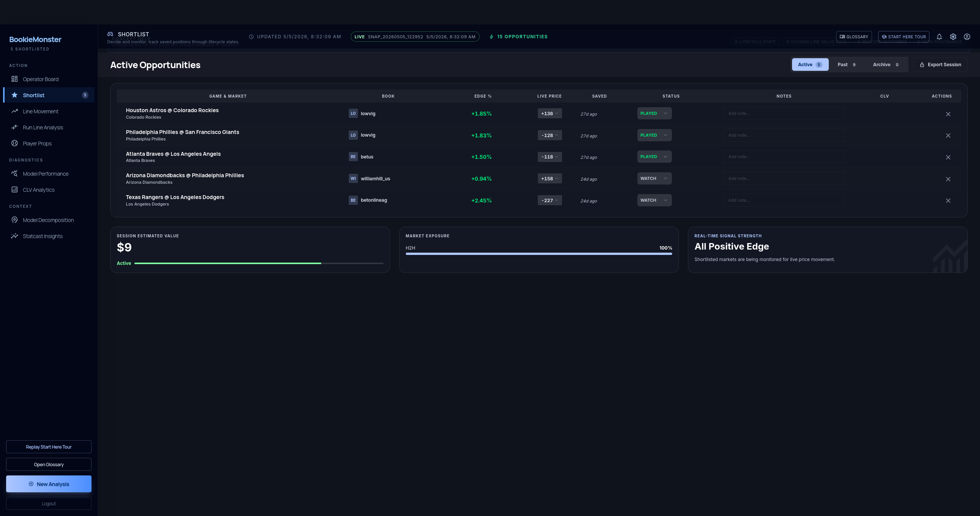
Task: Click the -118 live price chip
Action: point(550,157)
